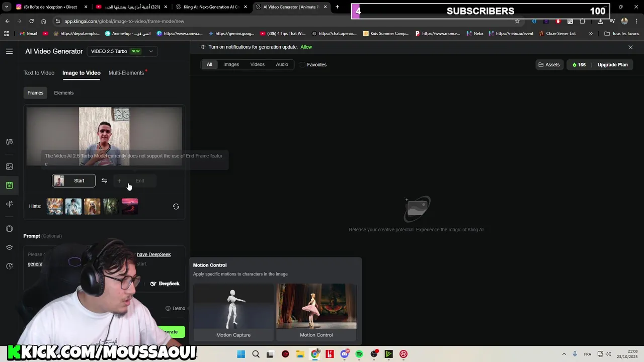This screenshot has width=644, height=362.
Task: Click the speaker icon in notification bar
Action: click(x=203, y=47)
